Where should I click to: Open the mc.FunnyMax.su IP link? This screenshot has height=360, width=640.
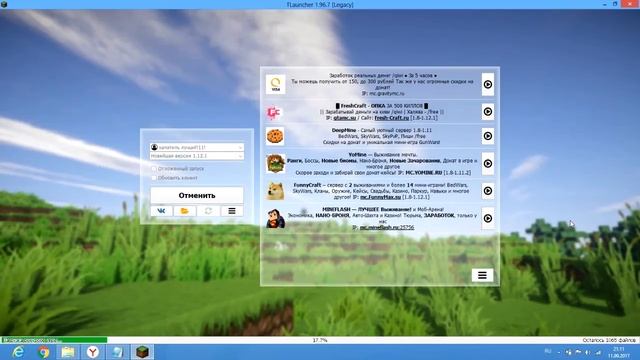(x=380, y=197)
